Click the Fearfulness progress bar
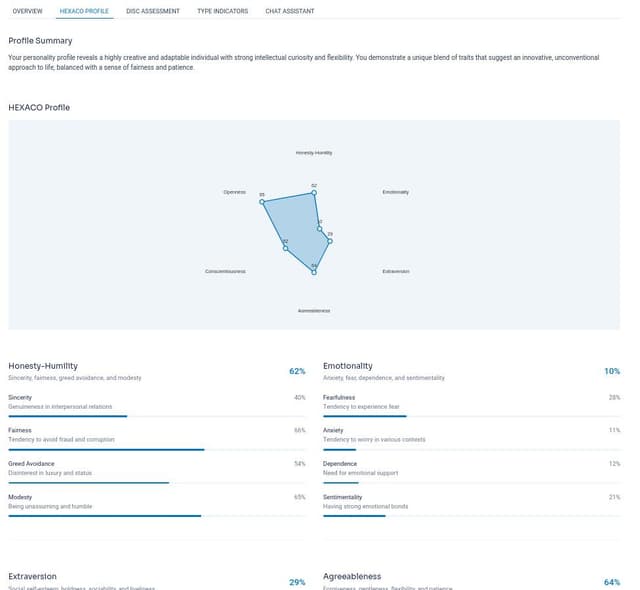Screen dimensions: 640x590 [471, 416]
